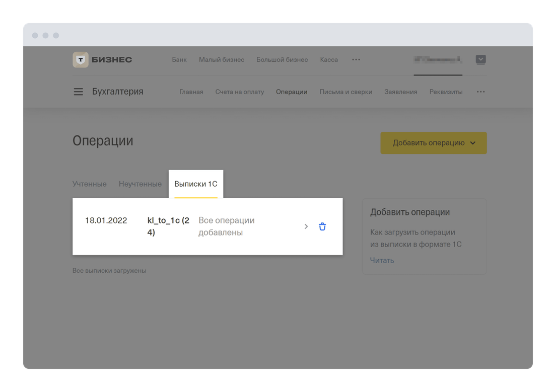Click the T-Business shield logo
The width and height of the screenshot is (556, 392).
[81, 59]
